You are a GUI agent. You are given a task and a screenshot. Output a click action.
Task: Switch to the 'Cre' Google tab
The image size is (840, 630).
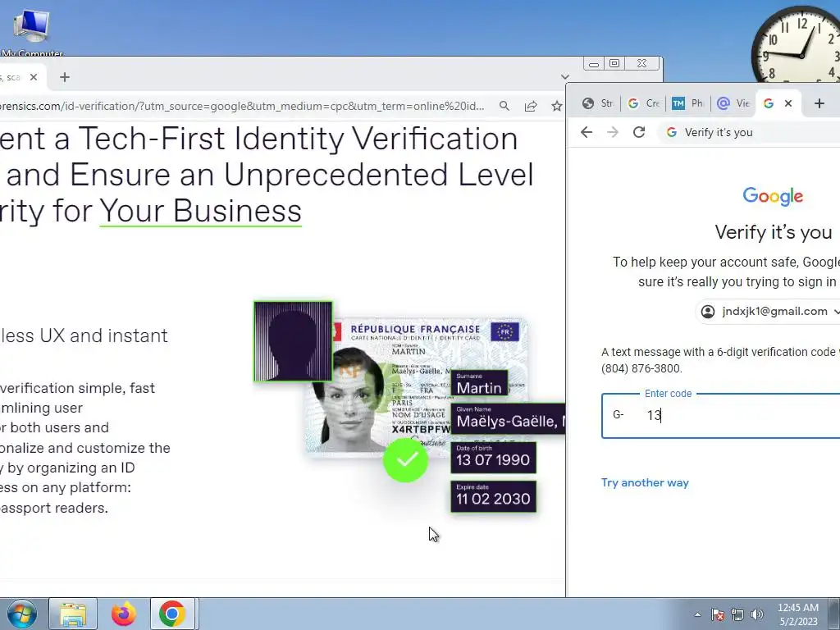(x=644, y=103)
